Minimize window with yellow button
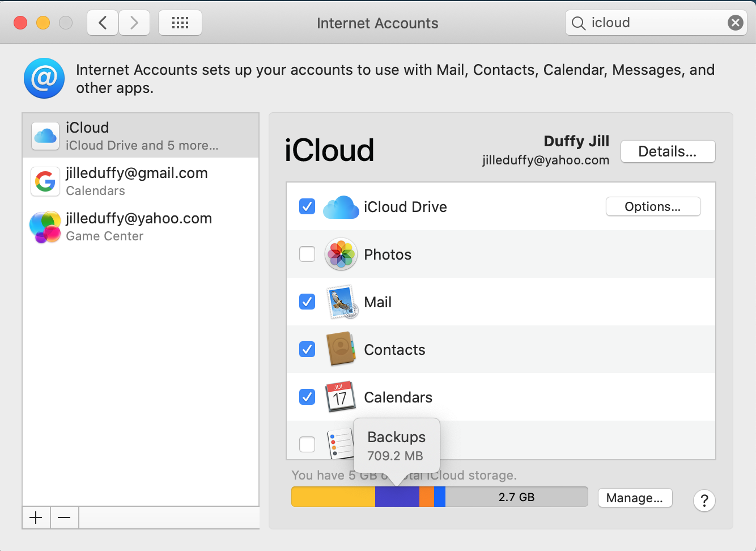 click(x=43, y=23)
